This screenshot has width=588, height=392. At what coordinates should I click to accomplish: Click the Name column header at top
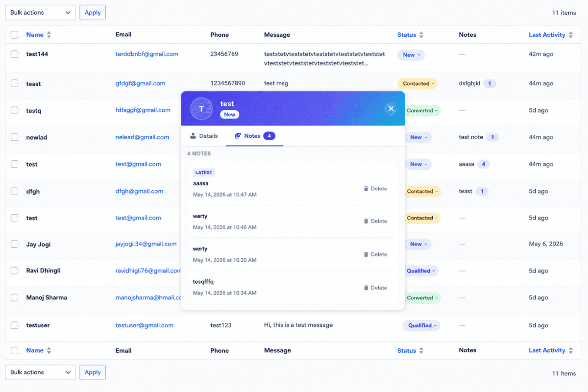(x=35, y=35)
